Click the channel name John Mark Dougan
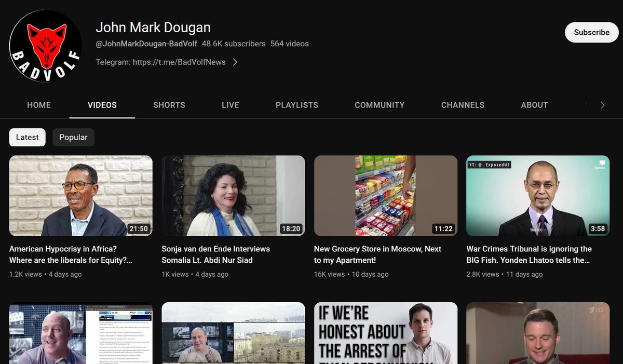Image resolution: width=623 pixels, height=364 pixels. pos(153,27)
